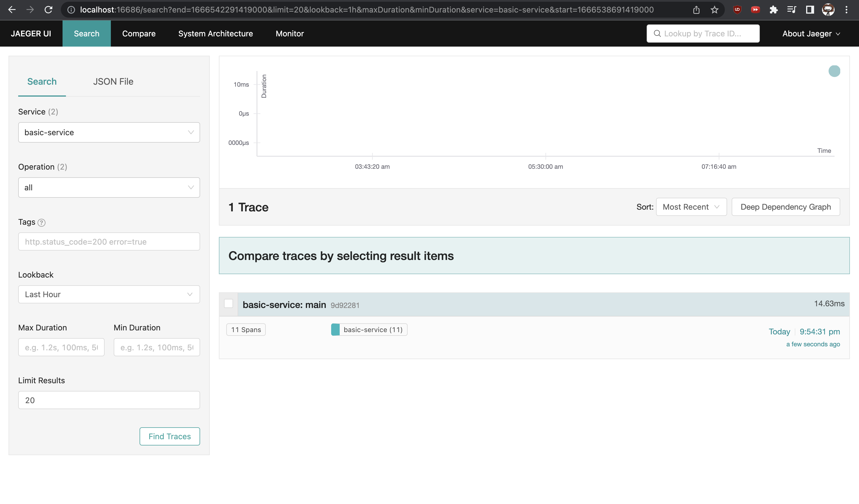Open the browser extensions puzzle icon

773,10
